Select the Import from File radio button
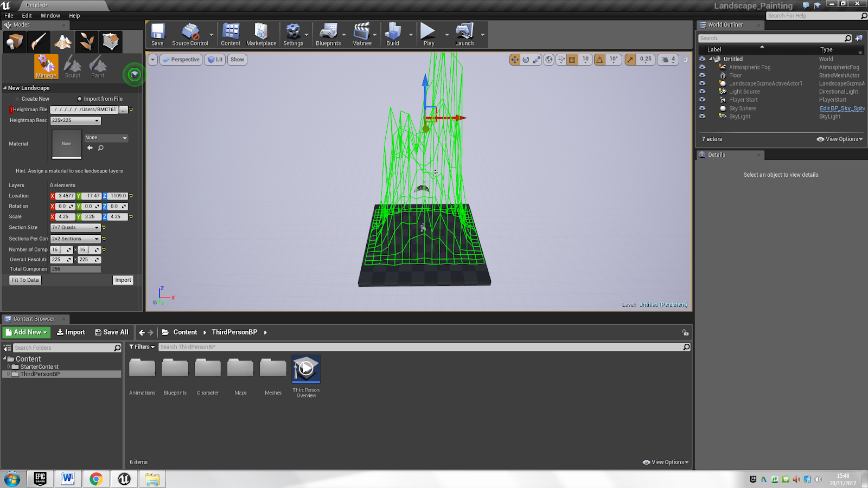 click(100, 99)
